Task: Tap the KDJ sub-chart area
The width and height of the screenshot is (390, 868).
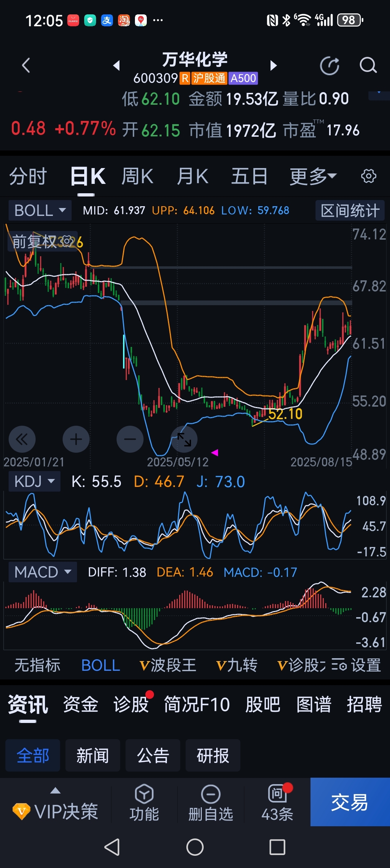Action: (x=178, y=525)
